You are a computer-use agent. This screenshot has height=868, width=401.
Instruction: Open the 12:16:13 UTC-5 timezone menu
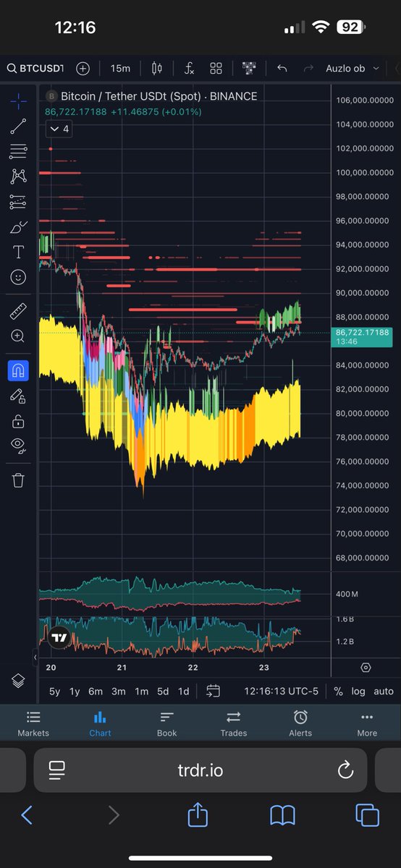281,691
